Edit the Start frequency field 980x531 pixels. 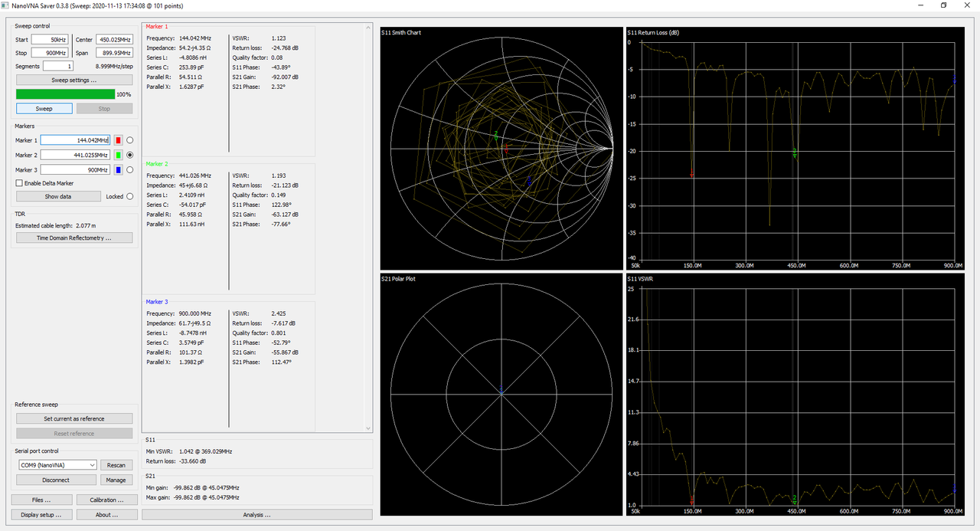click(x=50, y=39)
